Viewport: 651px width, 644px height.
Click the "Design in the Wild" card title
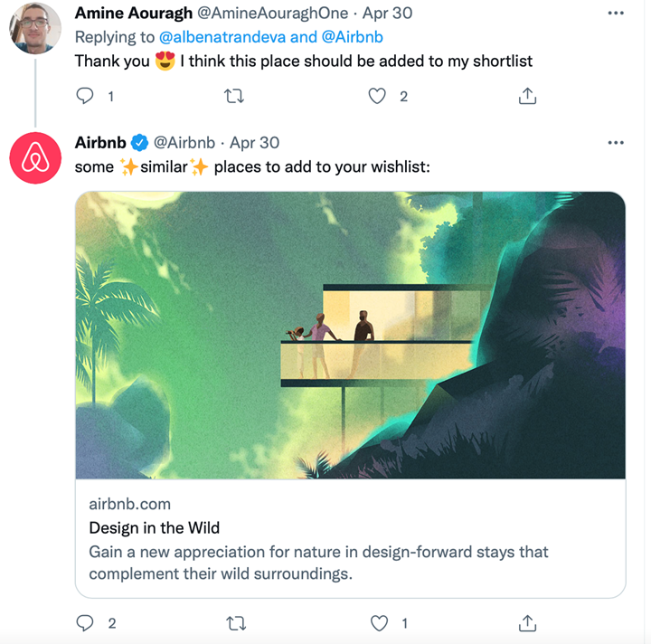coord(154,527)
